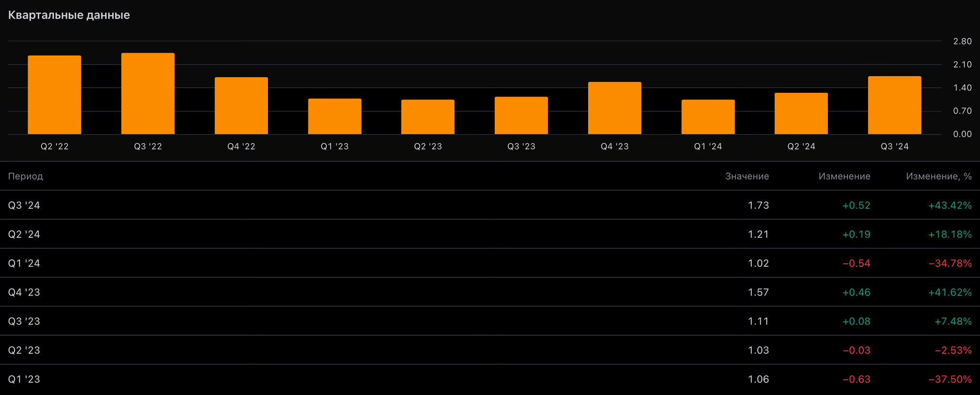Select the Q1 '23 table row label
The height and width of the screenshot is (395, 980).
point(24,379)
